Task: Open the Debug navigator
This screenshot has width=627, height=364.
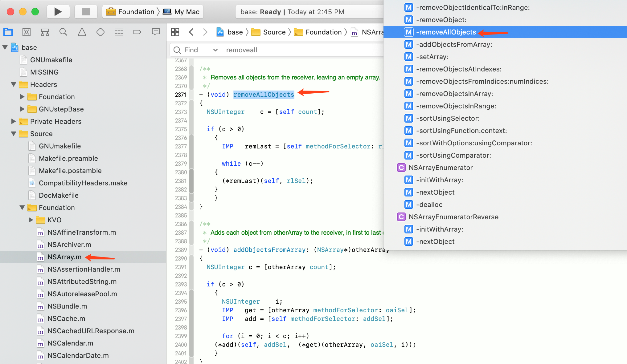Action: tap(119, 32)
